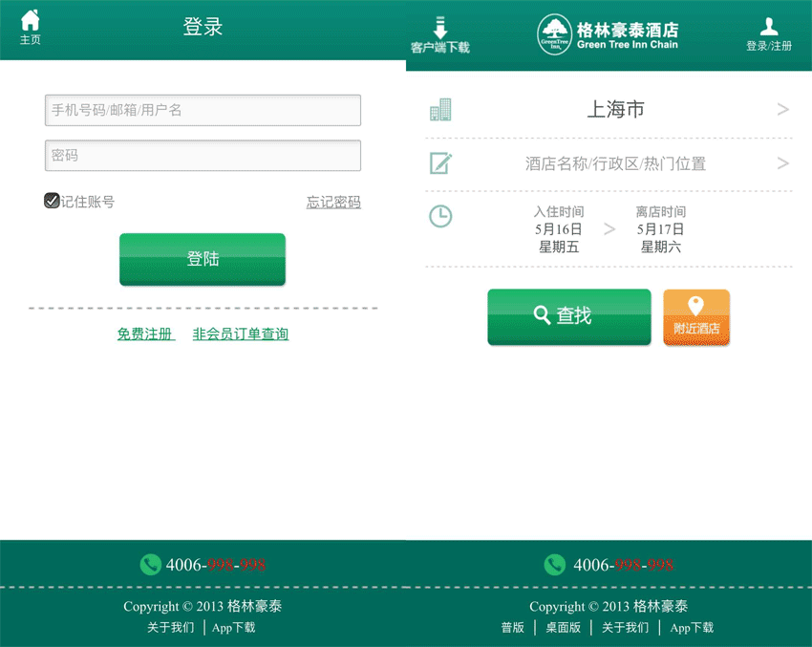Click the Green Tree Inn logo

point(555,35)
